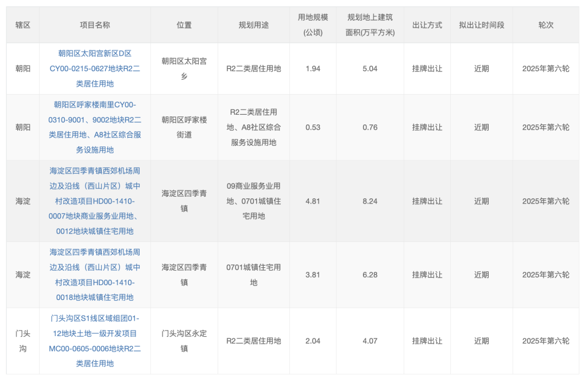Select the 朝阳区呼家楼街道 location cell

(x=184, y=127)
